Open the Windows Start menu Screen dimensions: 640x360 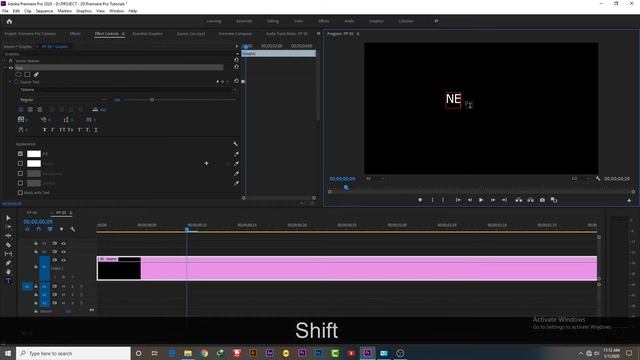8,353
